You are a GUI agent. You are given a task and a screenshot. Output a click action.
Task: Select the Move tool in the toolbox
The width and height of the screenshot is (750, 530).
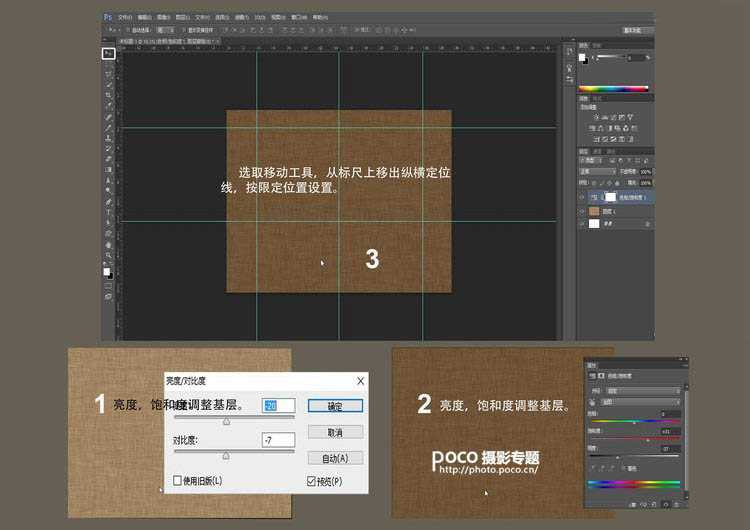pos(109,53)
